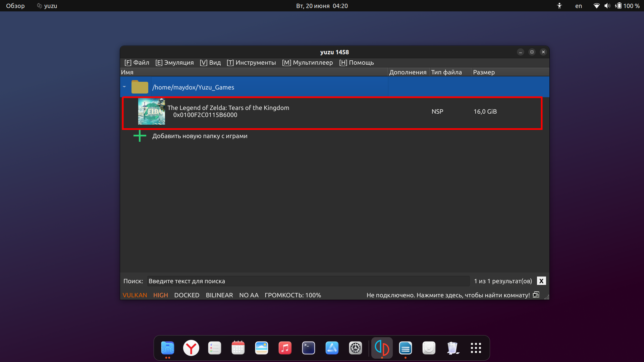Launch Yandex Browser from the dock

(191, 348)
